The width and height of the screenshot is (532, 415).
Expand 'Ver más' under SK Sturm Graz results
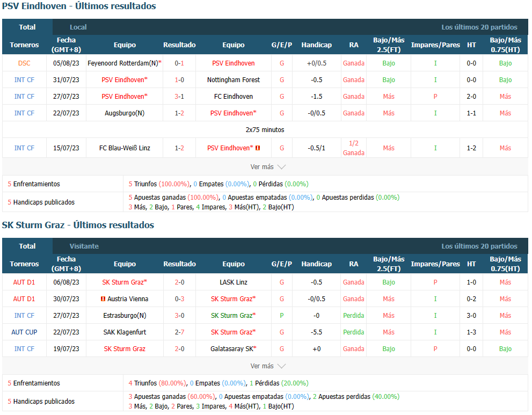pos(268,366)
